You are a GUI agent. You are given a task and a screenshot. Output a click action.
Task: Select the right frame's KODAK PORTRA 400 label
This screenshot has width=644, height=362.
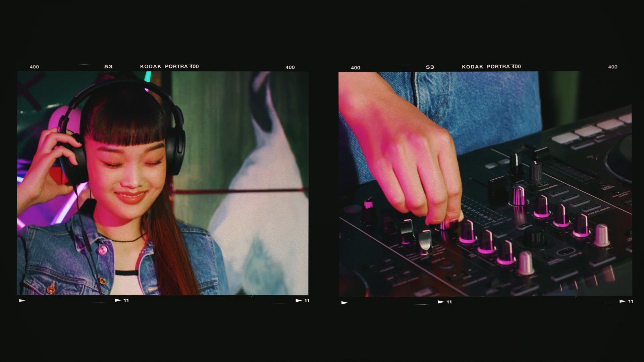coord(491,67)
